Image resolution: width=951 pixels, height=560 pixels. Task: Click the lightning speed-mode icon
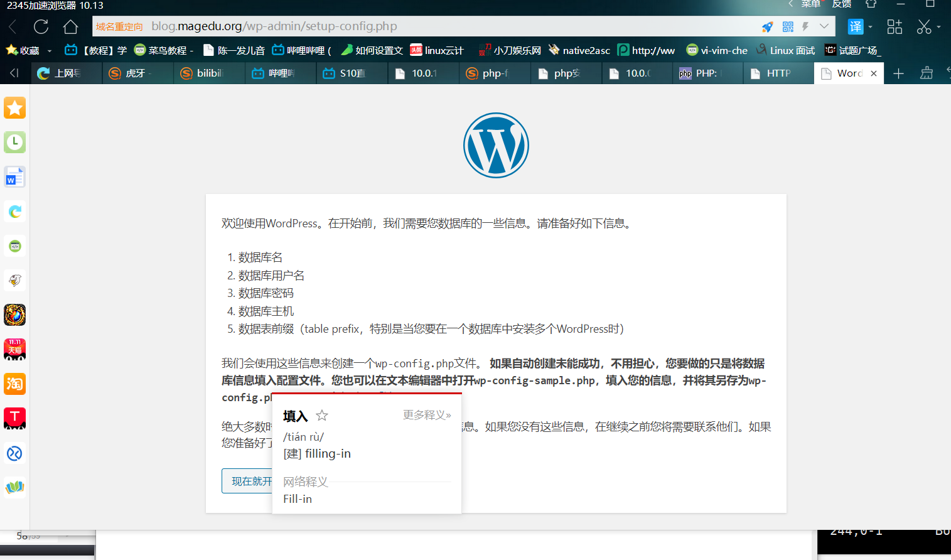tap(805, 27)
